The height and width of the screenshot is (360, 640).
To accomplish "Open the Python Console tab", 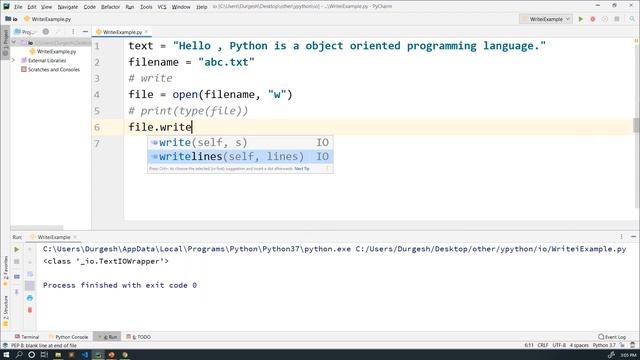I will (68, 337).
